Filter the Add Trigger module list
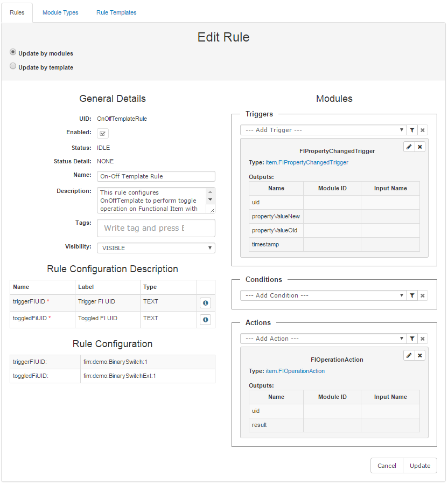Viewport: 448px width, 483px height. 412,130
